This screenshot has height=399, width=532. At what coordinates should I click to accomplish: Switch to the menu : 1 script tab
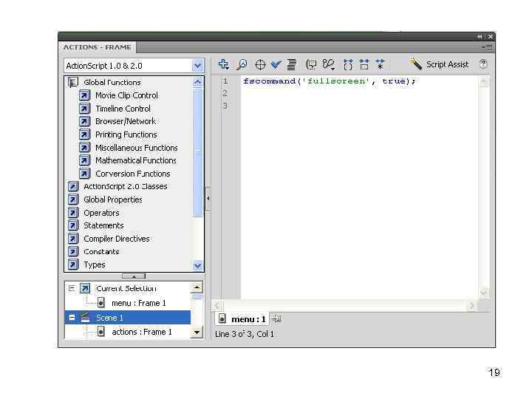[242, 319]
